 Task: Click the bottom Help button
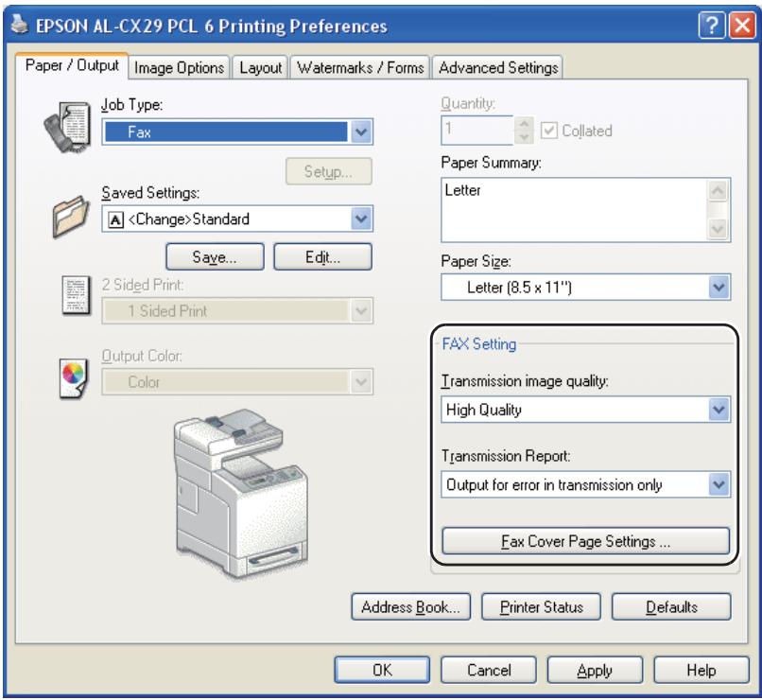701,670
